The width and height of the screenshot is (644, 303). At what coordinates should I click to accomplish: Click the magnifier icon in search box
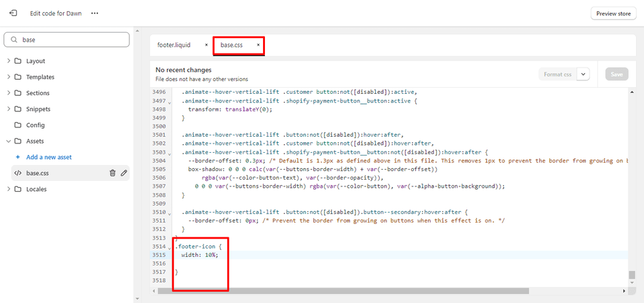(x=14, y=40)
